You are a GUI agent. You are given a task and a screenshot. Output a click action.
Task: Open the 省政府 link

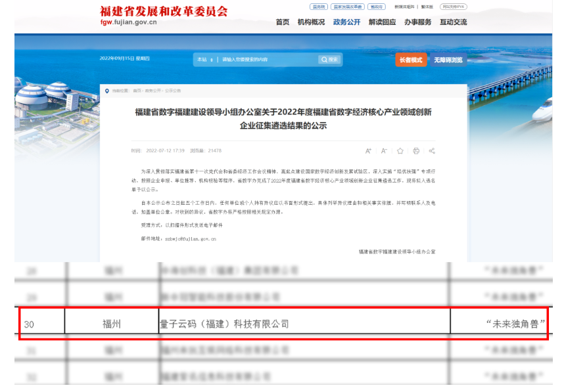[377, 7]
